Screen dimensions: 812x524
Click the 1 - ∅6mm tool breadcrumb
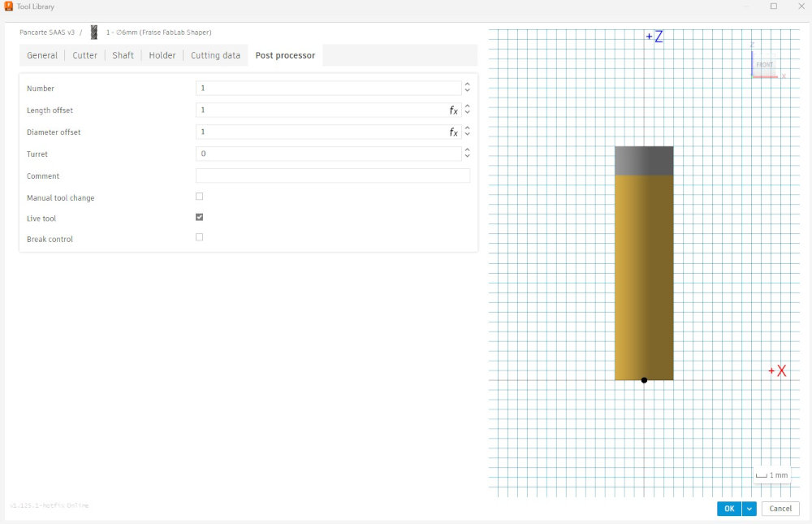click(x=158, y=32)
